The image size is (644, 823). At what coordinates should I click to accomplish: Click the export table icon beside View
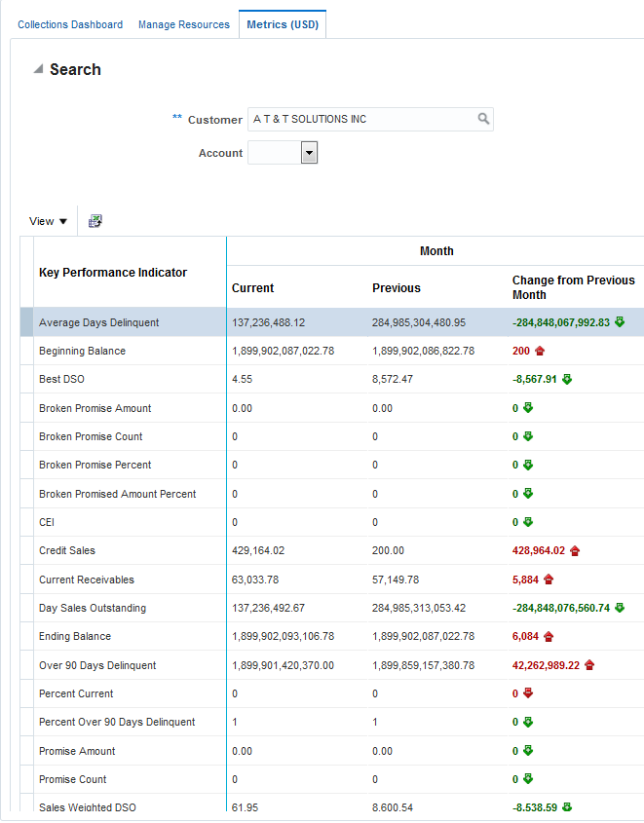coord(95,221)
